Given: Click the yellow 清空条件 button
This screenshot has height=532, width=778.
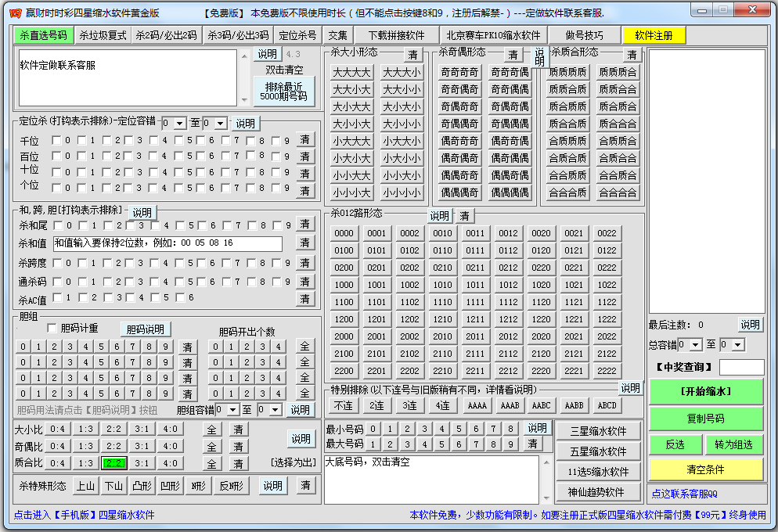Looking at the screenshot, I should pos(705,469).
